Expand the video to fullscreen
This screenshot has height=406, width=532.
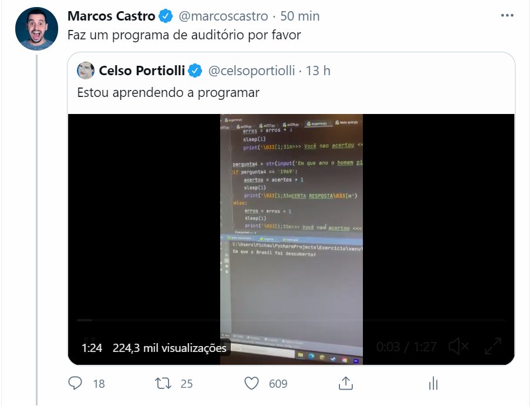click(493, 346)
